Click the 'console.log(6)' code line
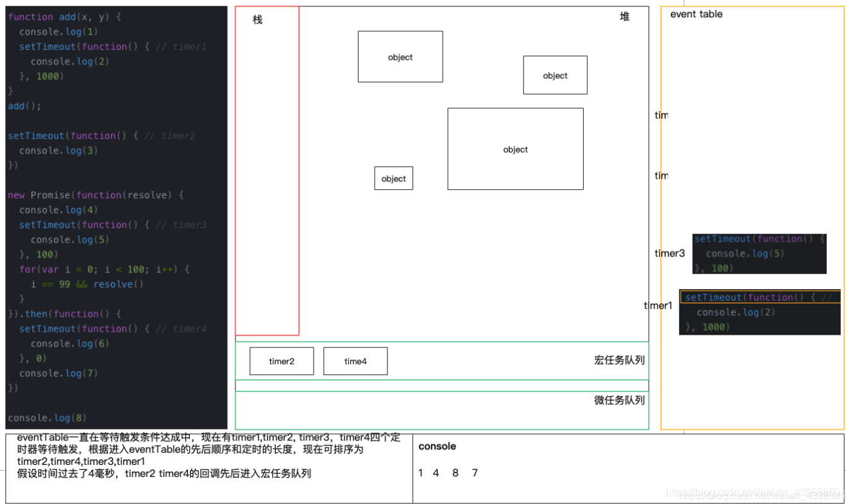This screenshot has width=846, height=504. (x=70, y=344)
